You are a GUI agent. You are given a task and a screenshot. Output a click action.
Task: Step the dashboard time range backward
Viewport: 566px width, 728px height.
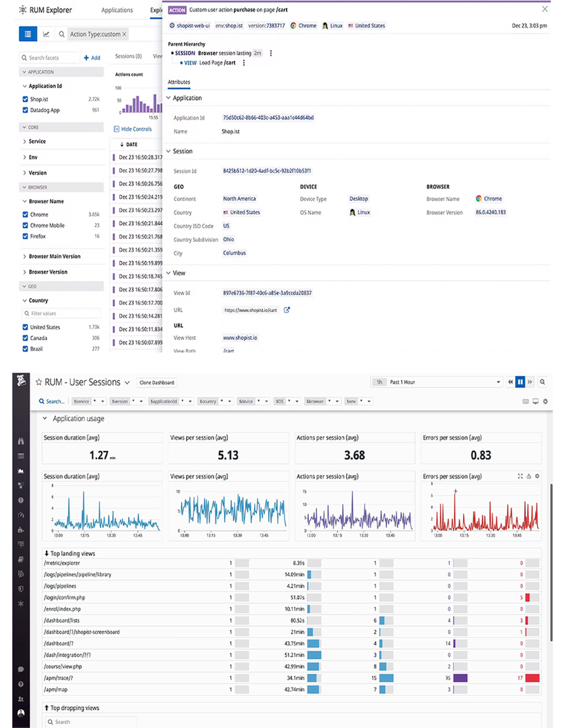[511, 382]
